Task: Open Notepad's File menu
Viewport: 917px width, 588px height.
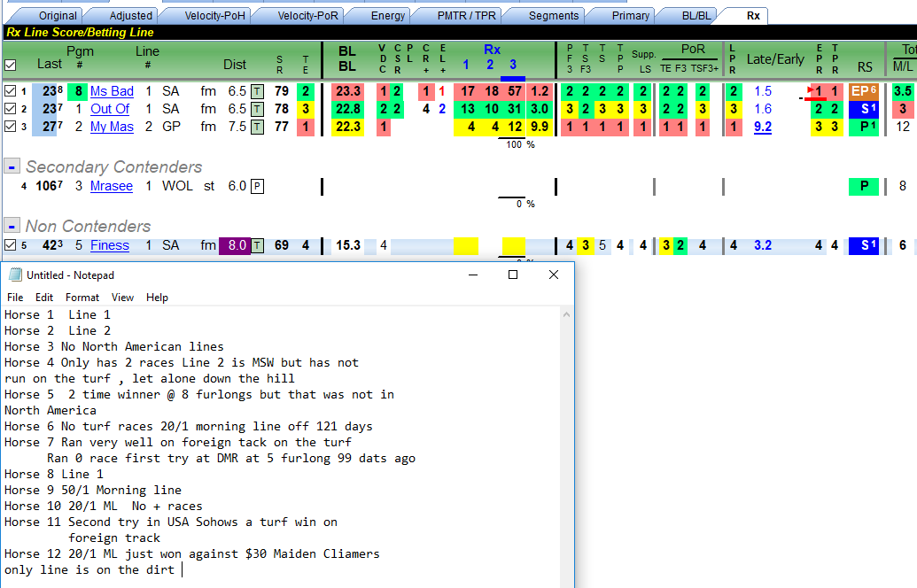Action: pyautogui.click(x=15, y=298)
